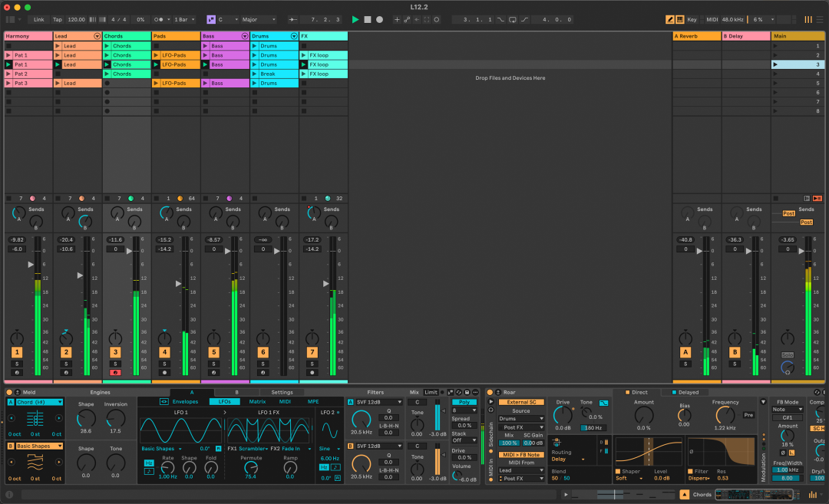The width and height of the screenshot is (829, 504).
Task: Open the Meld Matrix tab
Action: pos(257,402)
